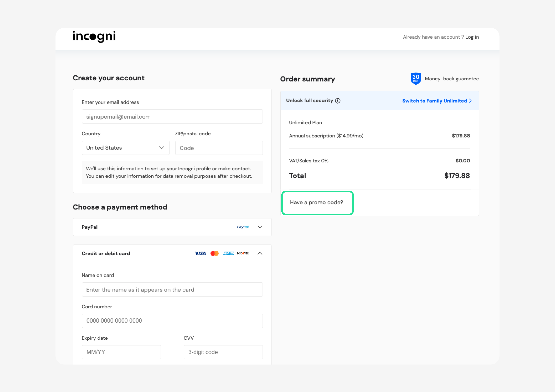Click the CVV 3-digit code field
Viewport: 555px width, 392px height.
[x=223, y=352]
